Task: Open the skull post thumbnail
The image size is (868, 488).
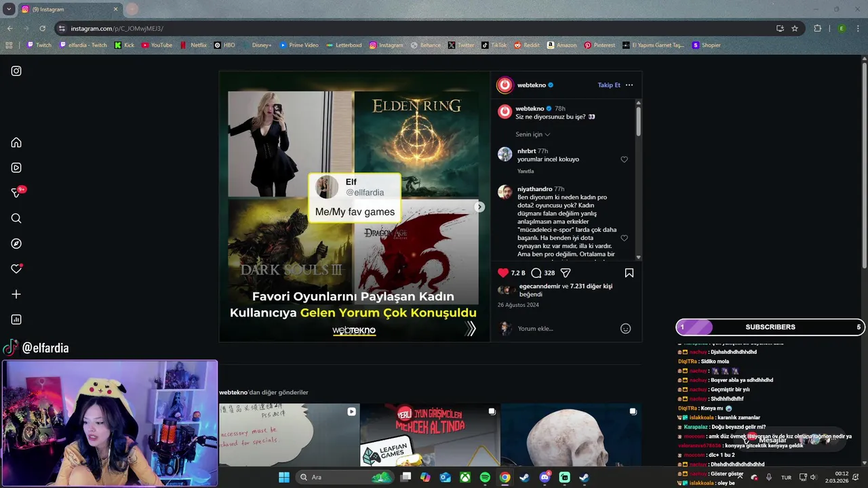Action: click(x=571, y=434)
